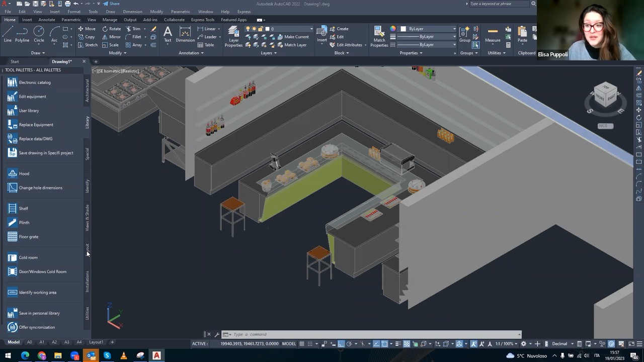644x362 pixels.
Task: Toggle MODEL space button in status bar
Action: coord(289,344)
